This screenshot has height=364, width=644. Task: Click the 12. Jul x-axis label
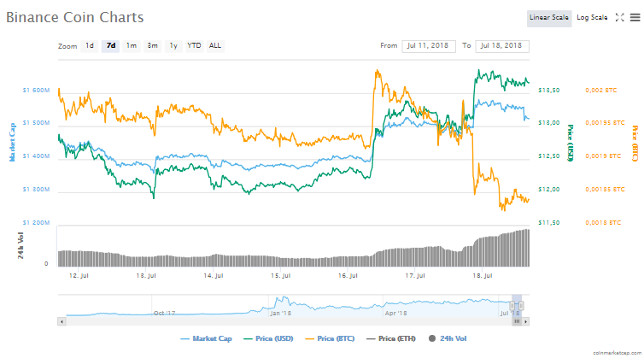click(x=79, y=276)
